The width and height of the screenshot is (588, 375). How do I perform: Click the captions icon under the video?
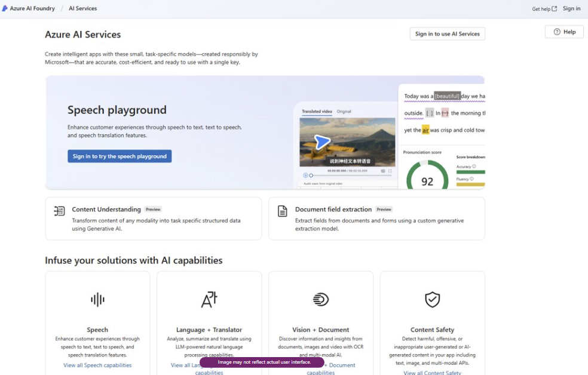click(x=383, y=171)
